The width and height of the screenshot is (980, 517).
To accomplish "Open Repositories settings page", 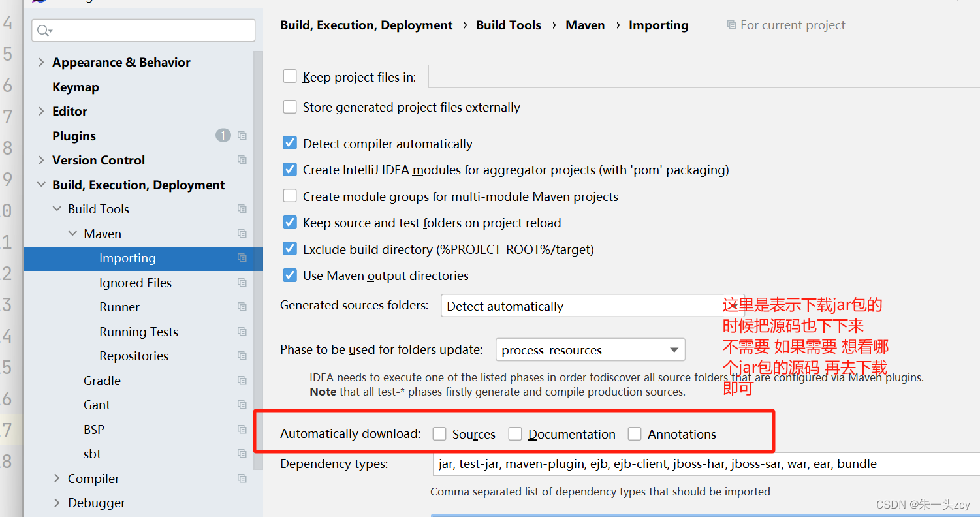I will tap(134, 356).
